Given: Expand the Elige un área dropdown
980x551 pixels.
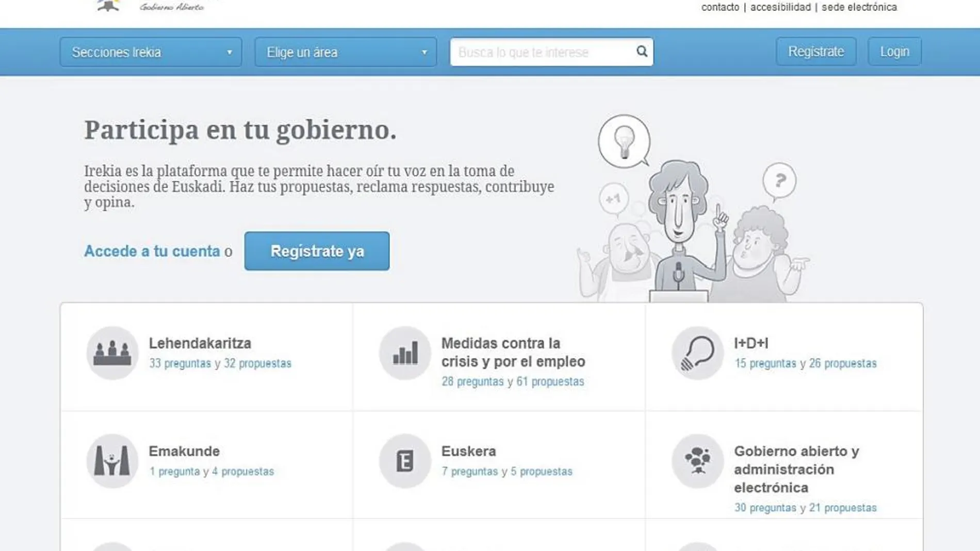Looking at the screenshot, I should point(346,52).
